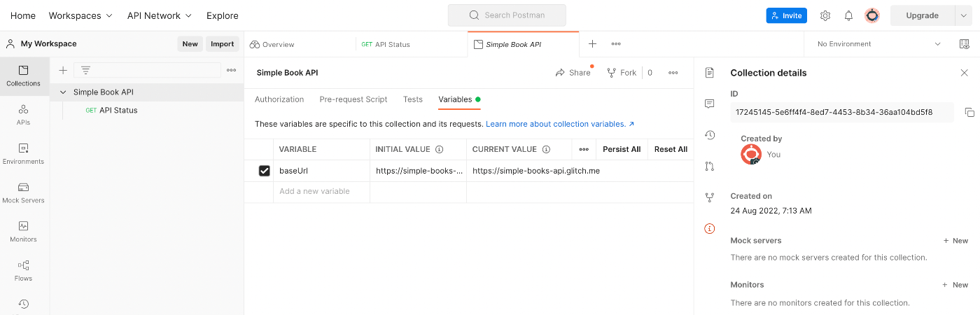Image resolution: width=980 pixels, height=315 pixels.
Task: Open Learn more about collection variables link
Action: (560, 124)
